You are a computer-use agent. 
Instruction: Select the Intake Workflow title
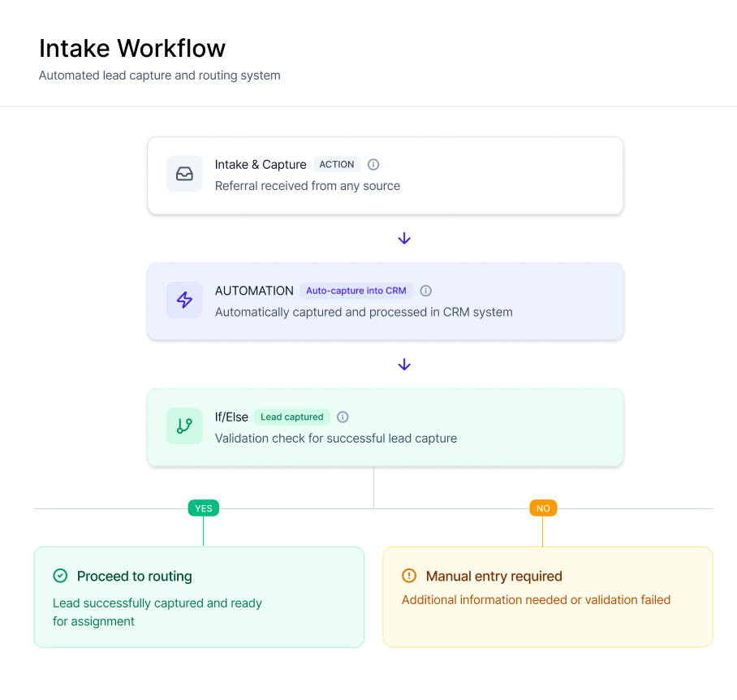click(131, 48)
